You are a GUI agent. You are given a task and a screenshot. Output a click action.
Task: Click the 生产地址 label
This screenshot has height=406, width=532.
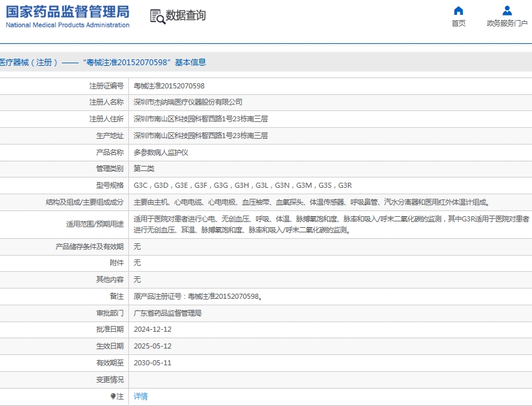pos(110,136)
